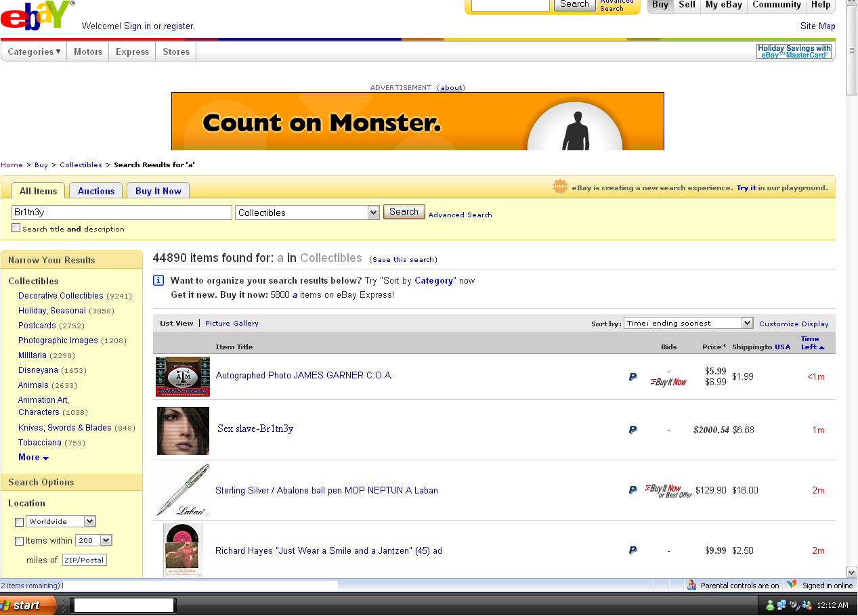Enable the Items within distance checkbox
Viewport: 858px width, 616px height.
point(19,541)
